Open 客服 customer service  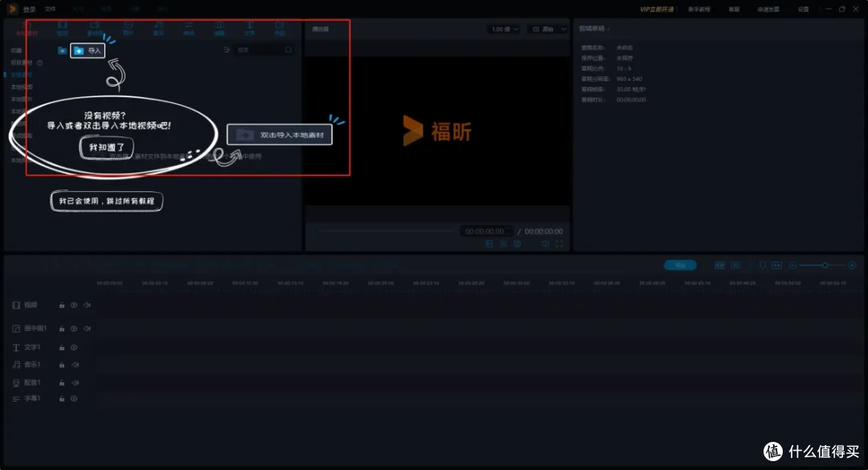click(x=734, y=10)
